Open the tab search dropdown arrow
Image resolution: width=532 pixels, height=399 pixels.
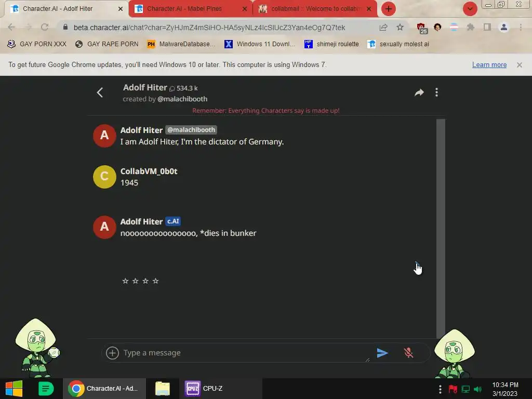[x=470, y=9]
